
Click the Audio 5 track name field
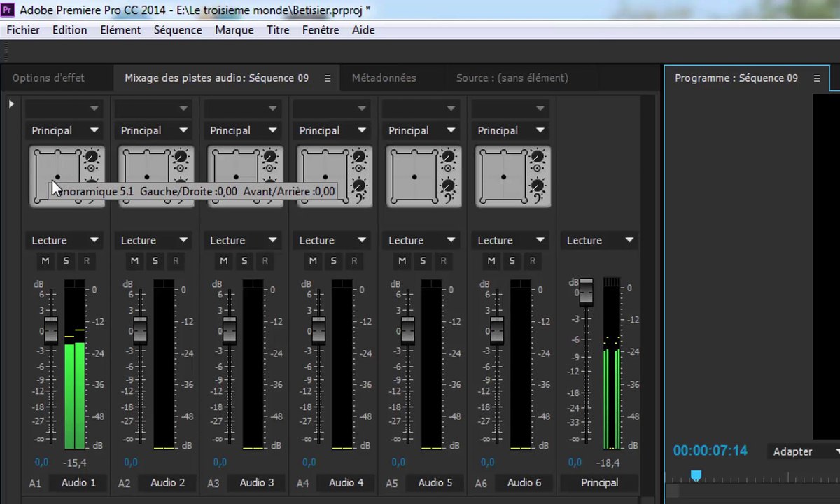[435, 483]
